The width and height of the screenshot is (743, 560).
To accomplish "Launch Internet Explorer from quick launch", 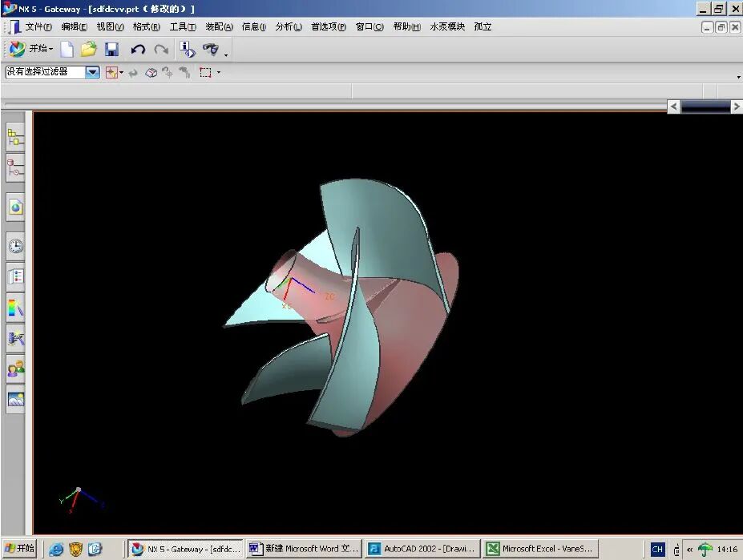I will [56, 549].
